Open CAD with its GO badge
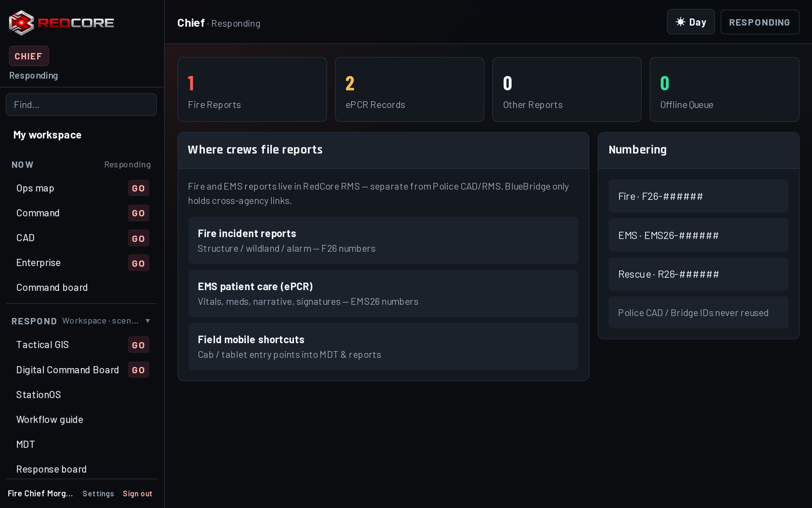The image size is (812, 508). [138, 238]
